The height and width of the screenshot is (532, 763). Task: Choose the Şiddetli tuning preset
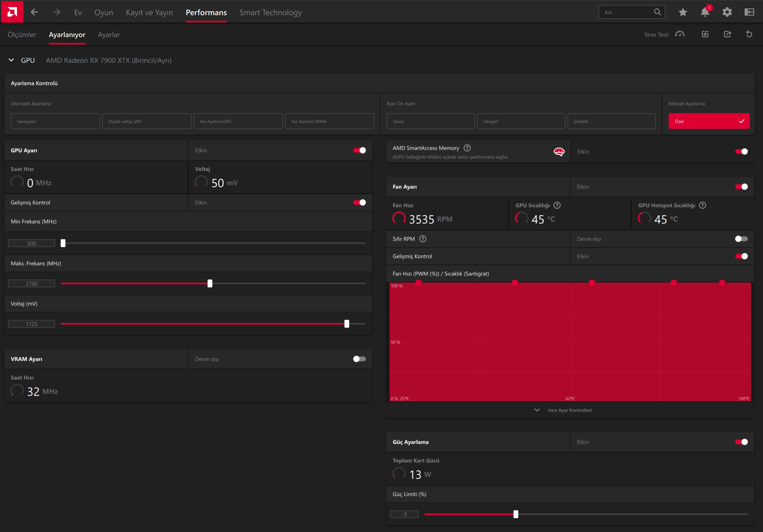[x=611, y=121]
